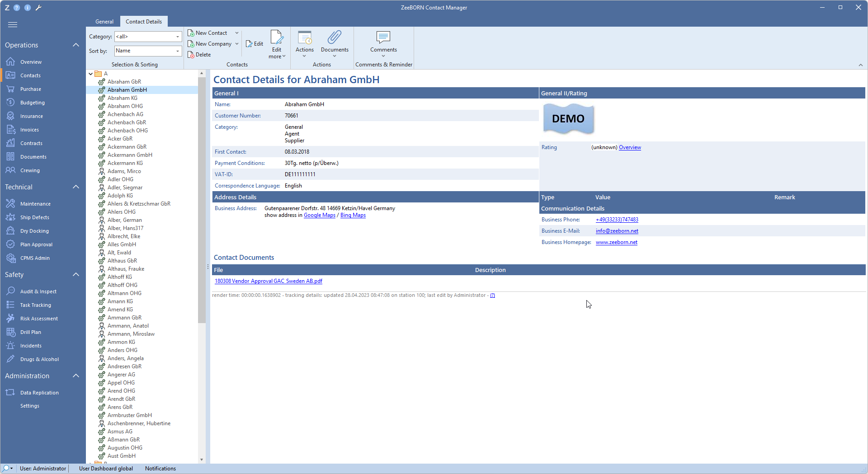Open Ship Defects in the sidebar

pos(34,217)
